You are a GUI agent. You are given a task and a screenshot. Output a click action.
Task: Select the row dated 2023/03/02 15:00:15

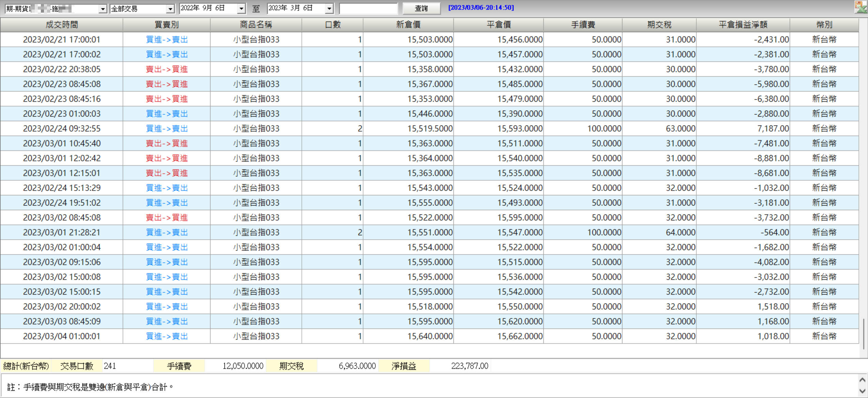[429, 292]
